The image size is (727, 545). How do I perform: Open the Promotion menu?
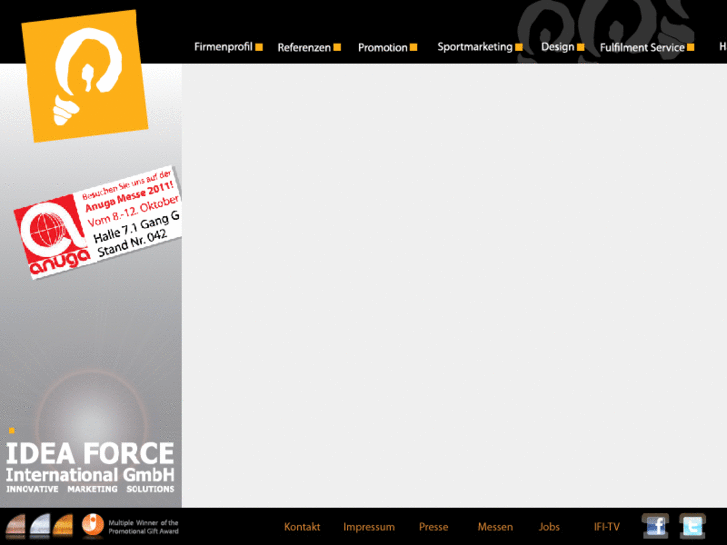388,47
